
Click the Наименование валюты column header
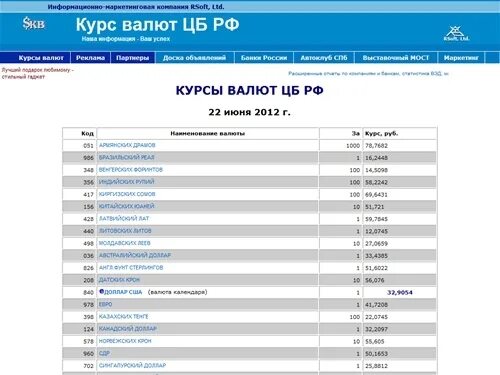208,133
